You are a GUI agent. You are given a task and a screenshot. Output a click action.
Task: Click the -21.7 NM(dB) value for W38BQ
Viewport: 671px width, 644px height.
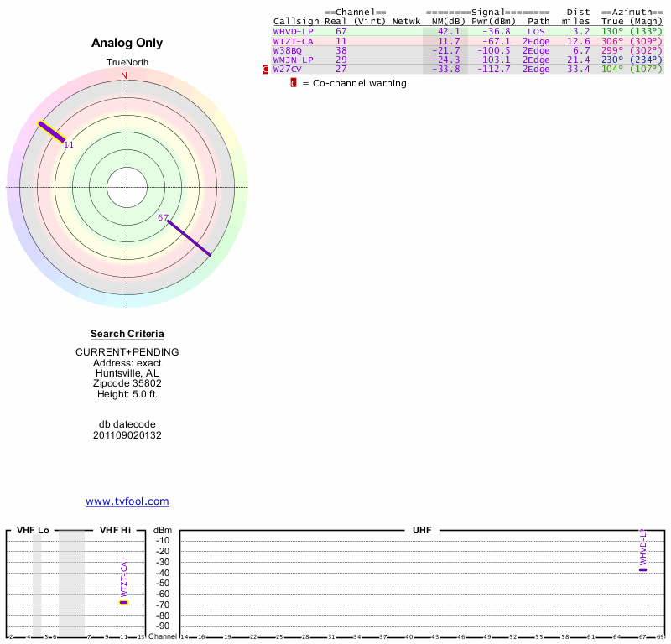tap(446, 50)
